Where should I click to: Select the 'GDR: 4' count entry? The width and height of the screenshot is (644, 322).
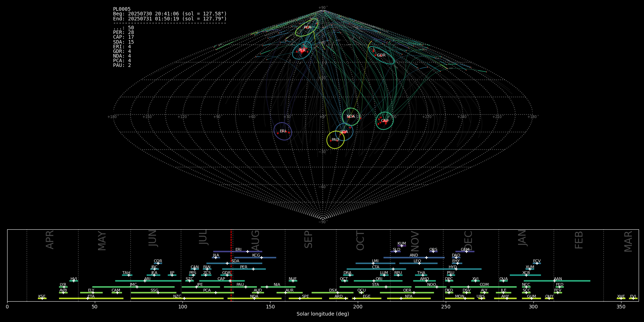[x=122, y=52]
